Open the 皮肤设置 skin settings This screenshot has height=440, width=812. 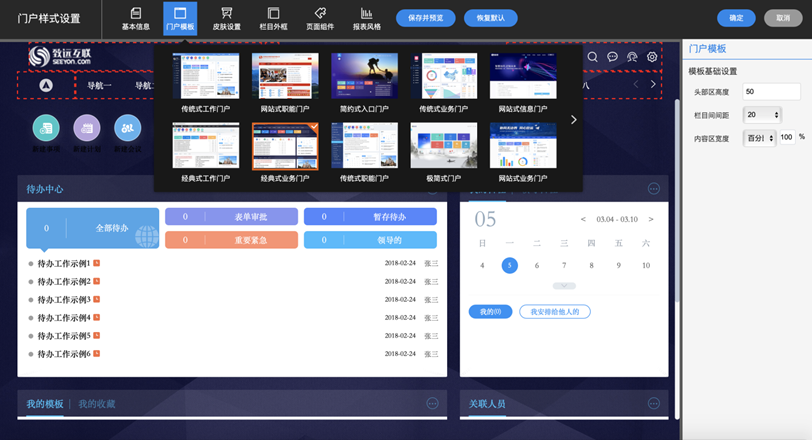click(x=227, y=18)
